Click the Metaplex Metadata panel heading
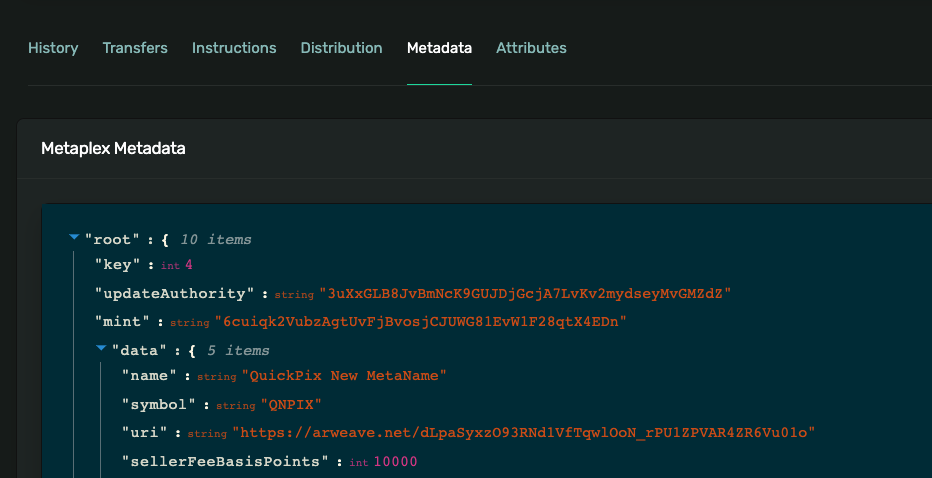This screenshot has width=932, height=478. [113, 149]
